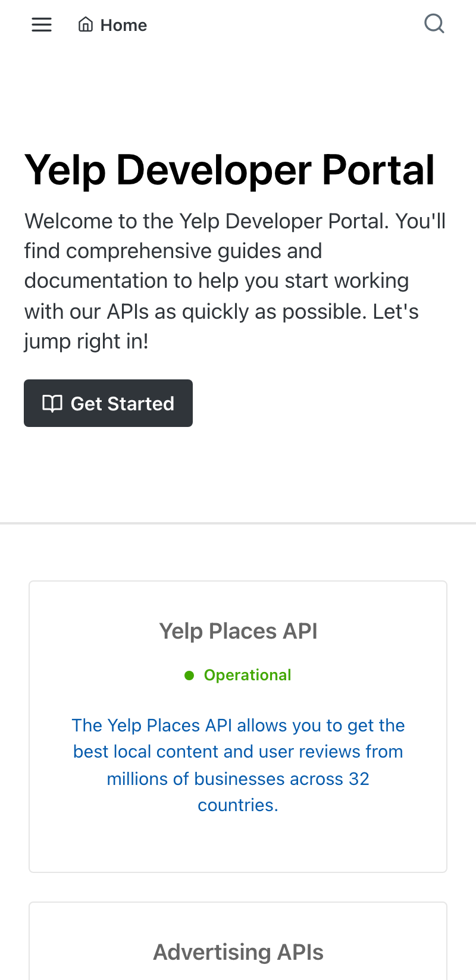The image size is (476, 980).
Task: Click the Operational status text
Action: [248, 675]
